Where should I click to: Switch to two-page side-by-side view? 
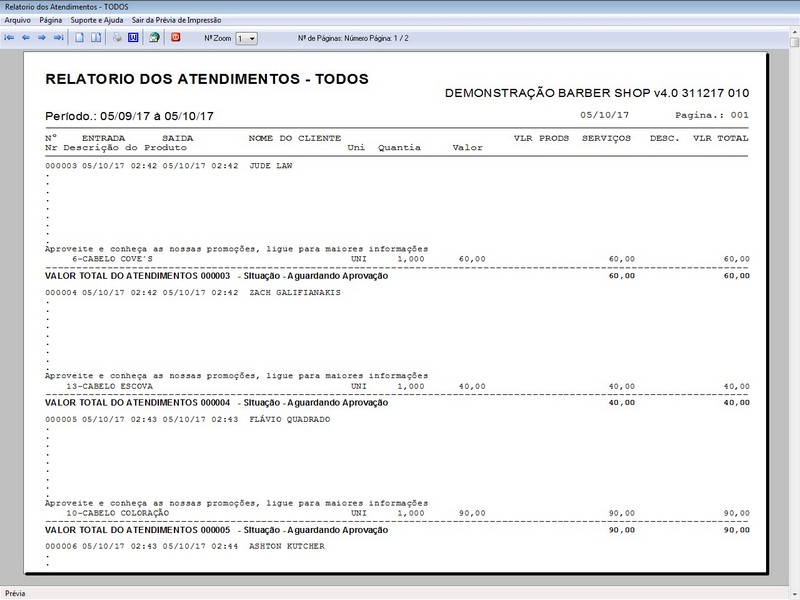tap(96, 38)
